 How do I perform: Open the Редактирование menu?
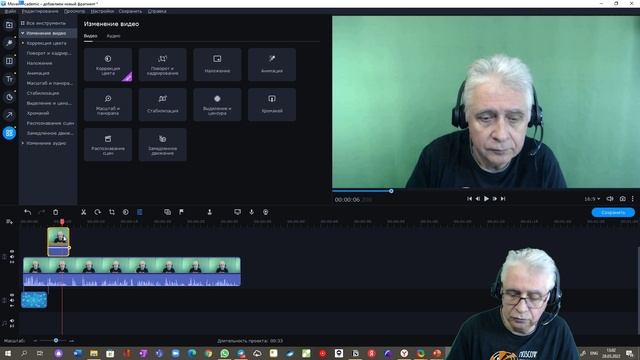[x=40, y=11]
